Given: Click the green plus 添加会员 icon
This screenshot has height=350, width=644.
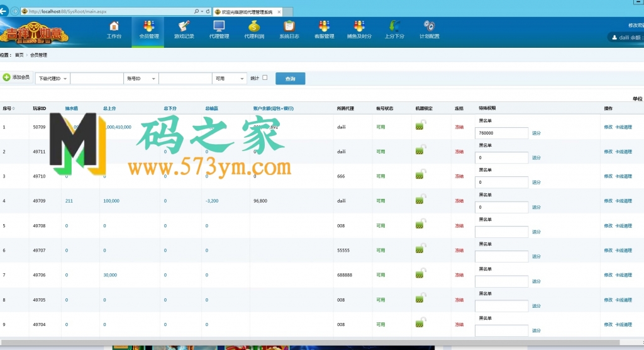Looking at the screenshot, I should (6, 77).
